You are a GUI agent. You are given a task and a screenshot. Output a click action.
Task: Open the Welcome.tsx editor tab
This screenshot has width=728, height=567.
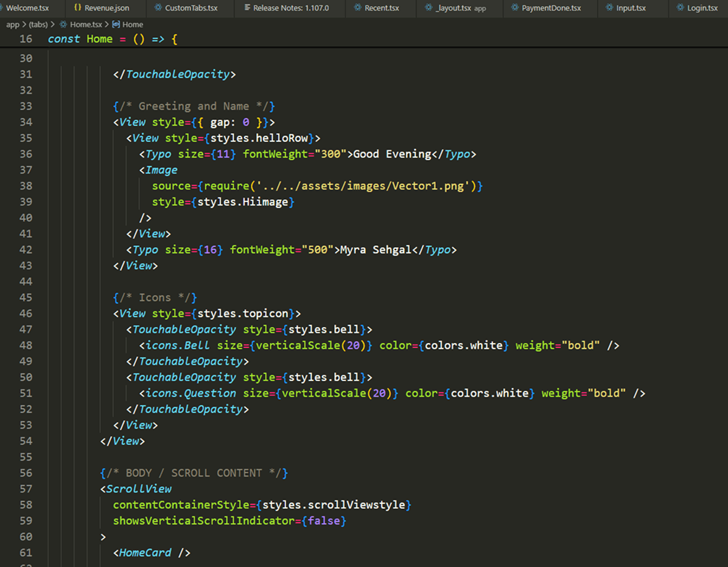(x=27, y=8)
